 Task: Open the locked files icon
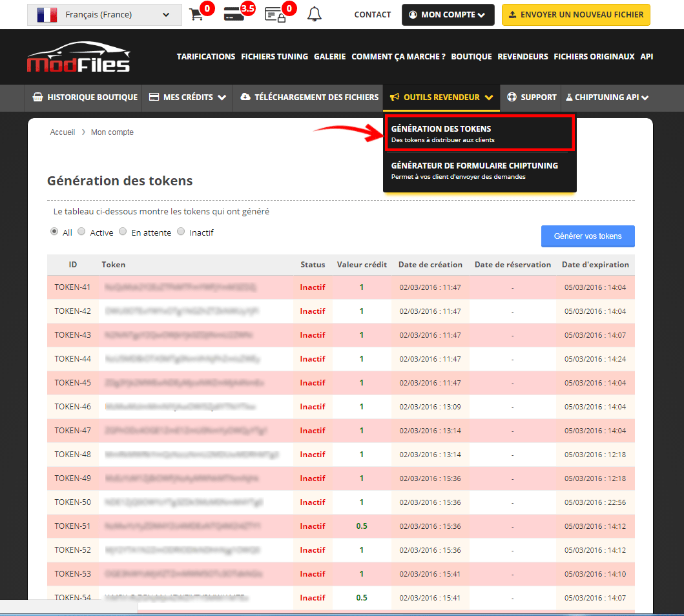(274, 15)
